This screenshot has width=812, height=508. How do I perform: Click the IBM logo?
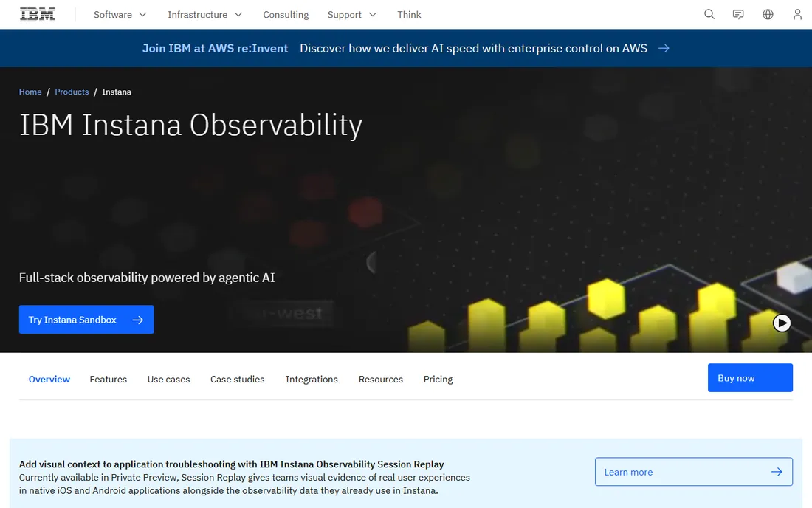(38, 15)
